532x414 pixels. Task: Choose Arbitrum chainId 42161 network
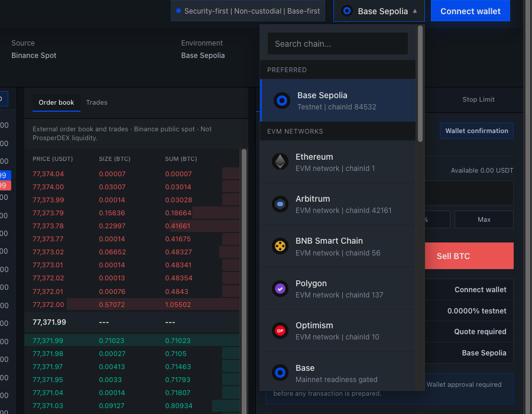(338, 204)
